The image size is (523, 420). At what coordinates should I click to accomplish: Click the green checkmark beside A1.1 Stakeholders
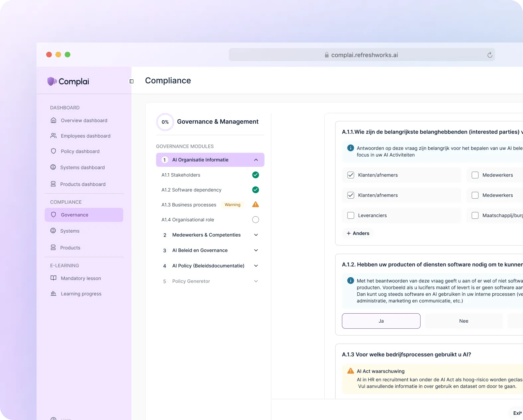(255, 175)
